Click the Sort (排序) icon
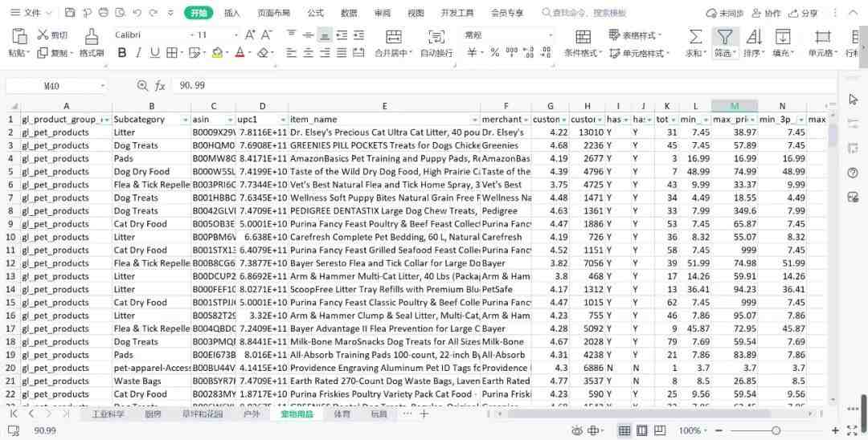 (753, 36)
